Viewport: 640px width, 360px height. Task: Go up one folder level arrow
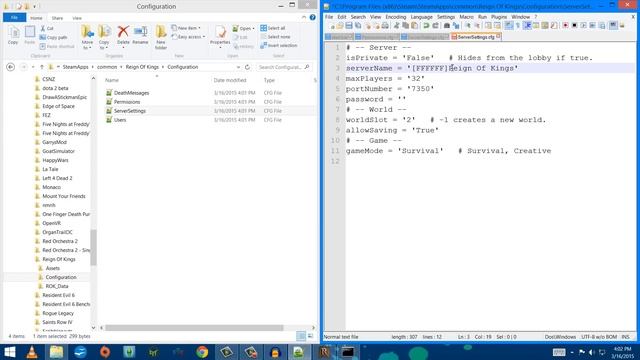tap(42, 67)
